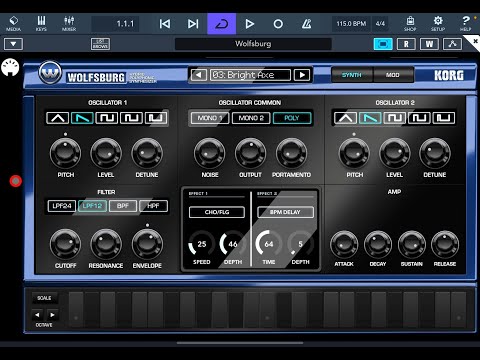The image size is (480, 360).
Task: Shift octave up with right arrow
Action: (x=52, y=314)
